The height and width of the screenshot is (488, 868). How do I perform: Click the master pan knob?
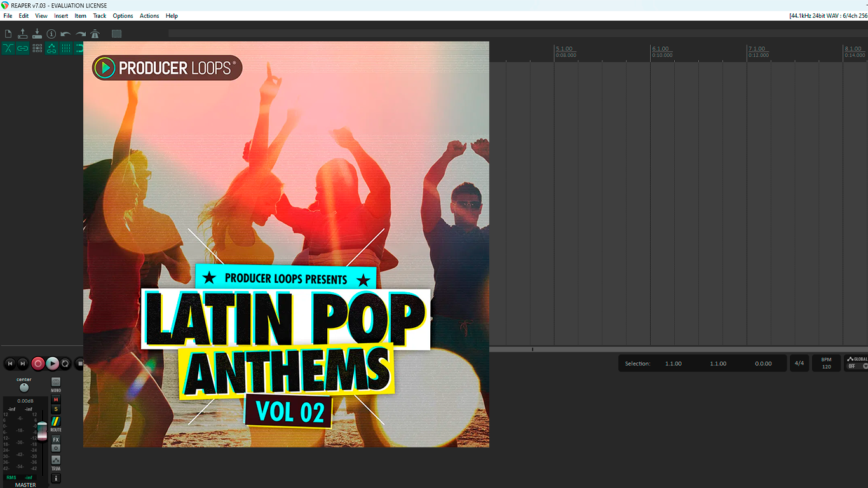point(24,388)
